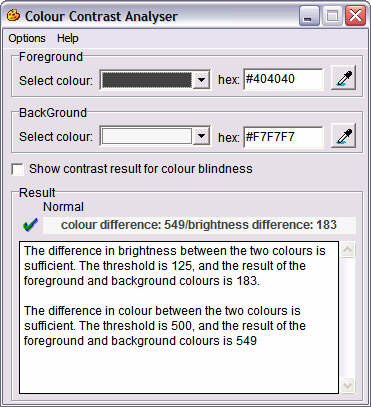Viewport: 371px width, 407px height.
Task: Pick foreground colour with eyedropper tool
Action: coord(343,79)
